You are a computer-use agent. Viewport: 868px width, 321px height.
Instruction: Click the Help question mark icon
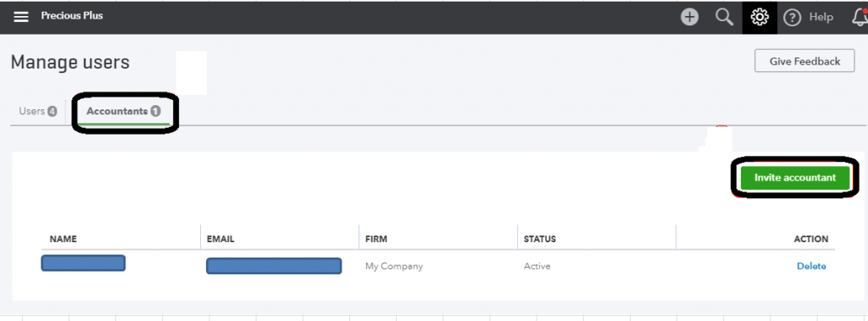pos(793,18)
